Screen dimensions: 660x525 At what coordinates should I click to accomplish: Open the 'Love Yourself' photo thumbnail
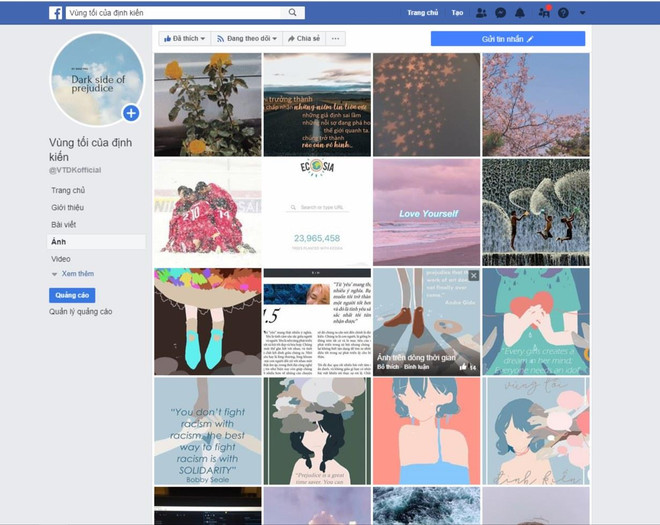pyautogui.click(x=427, y=212)
